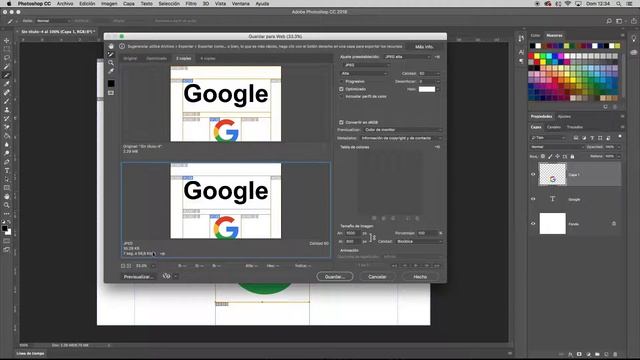Switch to the Optimizado preview tab

coord(157,58)
